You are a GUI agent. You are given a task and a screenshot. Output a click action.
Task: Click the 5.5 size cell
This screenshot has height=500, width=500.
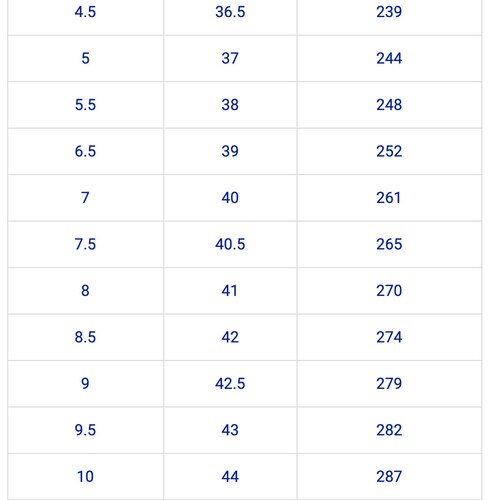tap(85, 105)
